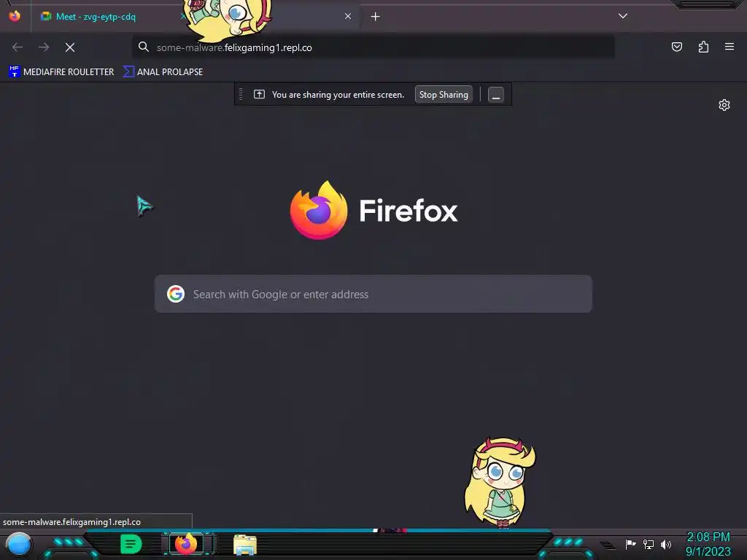
Task: Go forward with the forward arrow
Action: coord(44,47)
